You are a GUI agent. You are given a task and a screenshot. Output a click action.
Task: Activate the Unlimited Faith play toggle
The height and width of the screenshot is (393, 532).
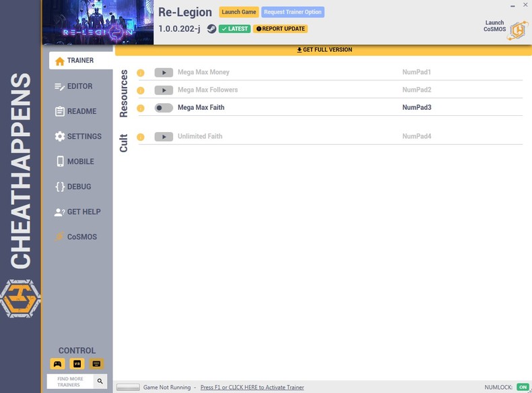coord(164,137)
